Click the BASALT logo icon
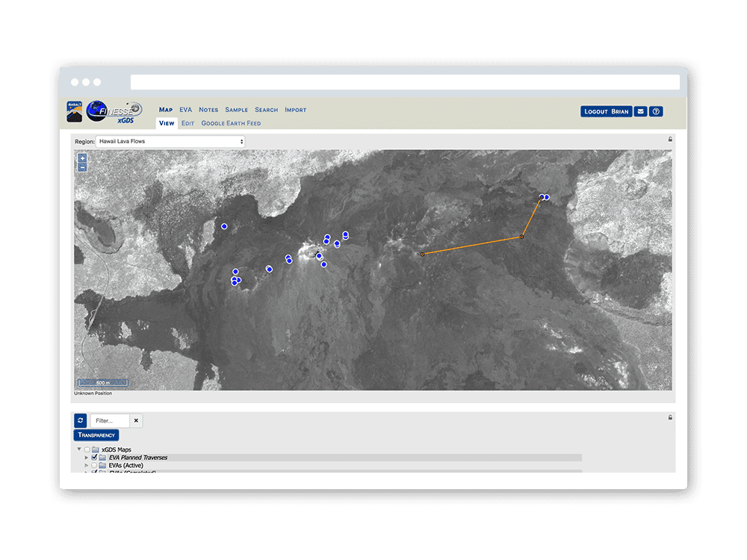 tap(74, 112)
